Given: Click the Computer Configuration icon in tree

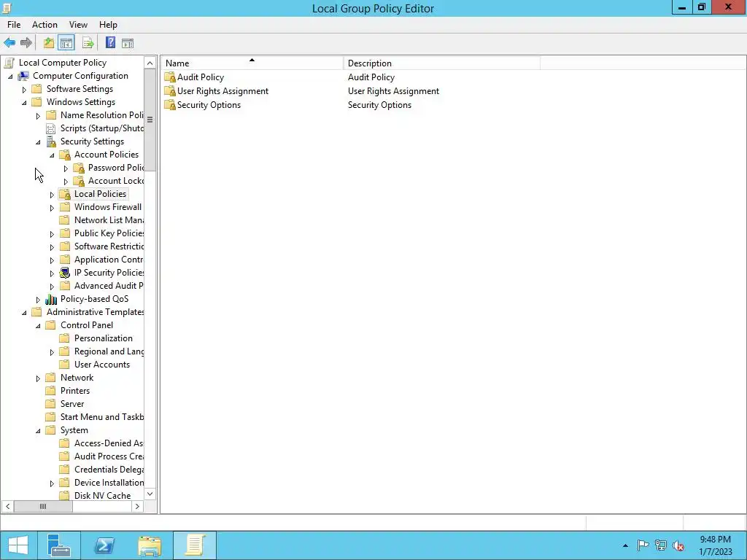Looking at the screenshot, I should [23, 76].
